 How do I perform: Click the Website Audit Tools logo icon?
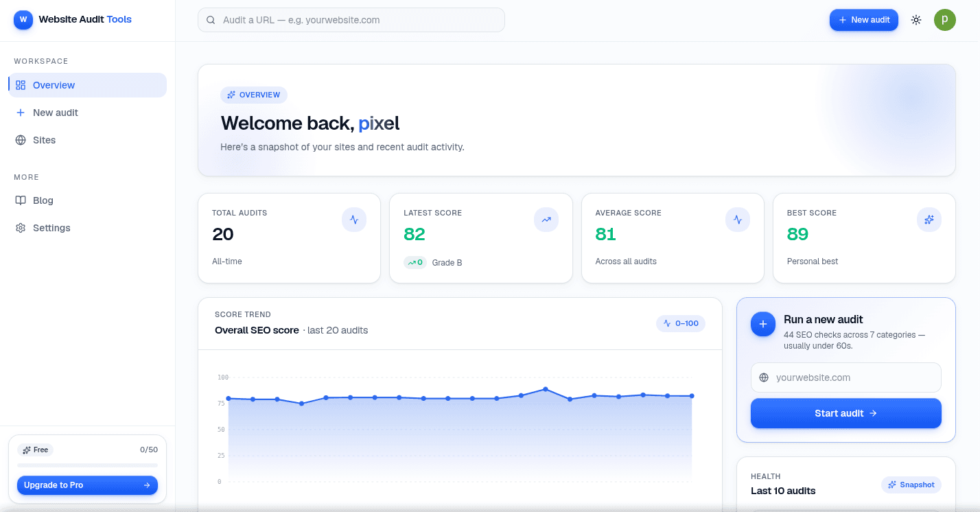(23, 19)
